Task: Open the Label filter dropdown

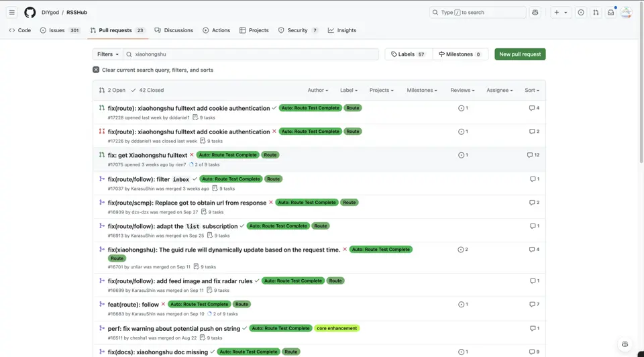Action: (x=349, y=91)
